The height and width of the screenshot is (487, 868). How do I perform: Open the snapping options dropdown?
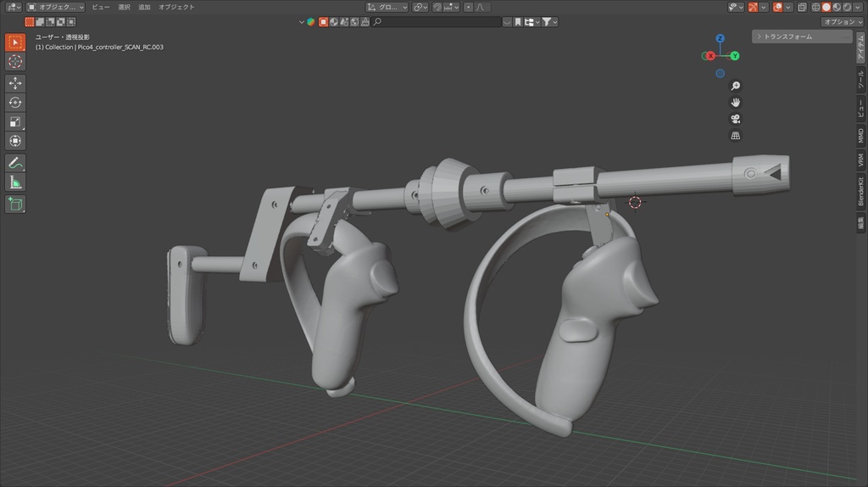click(451, 7)
